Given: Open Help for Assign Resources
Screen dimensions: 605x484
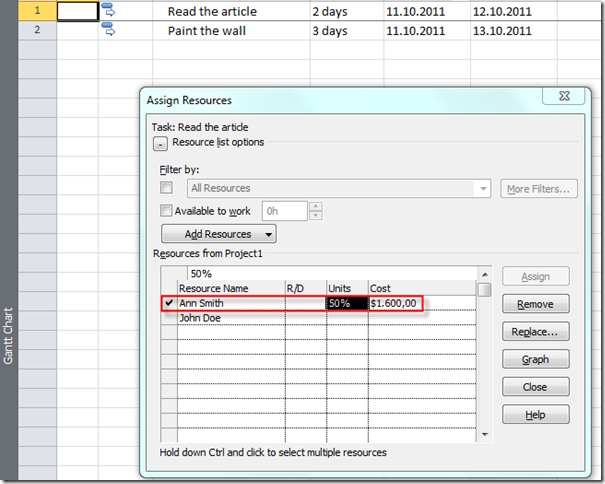Looking at the screenshot, I should tap(536, 414).
